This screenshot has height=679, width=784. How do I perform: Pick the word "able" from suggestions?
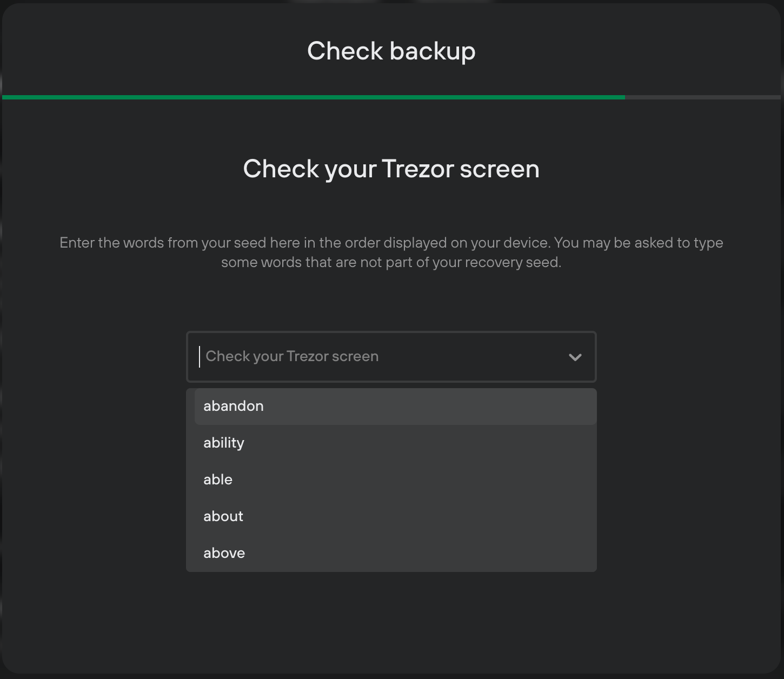click(x=395, y=480)
